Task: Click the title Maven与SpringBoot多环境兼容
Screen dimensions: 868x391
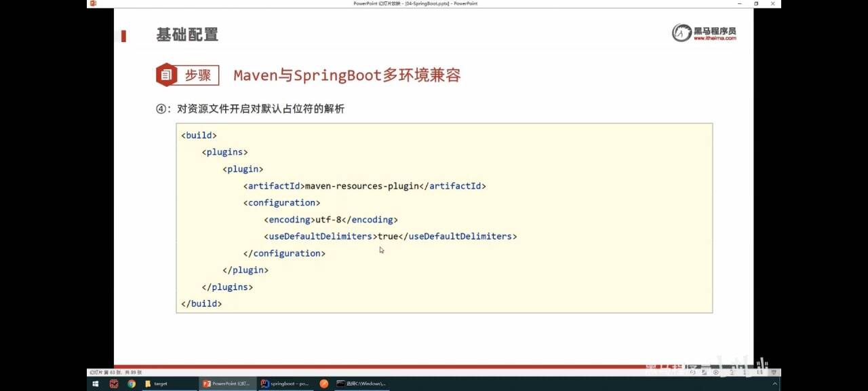Action: click(x=347, y=75)
